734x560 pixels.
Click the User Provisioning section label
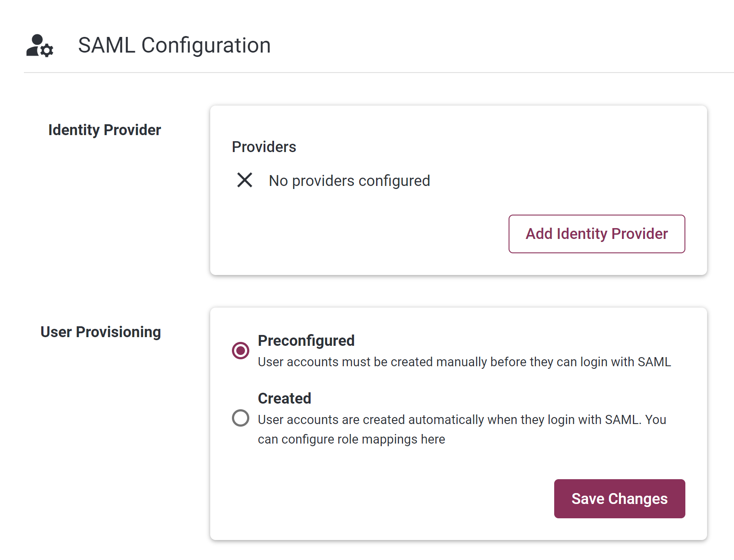click(x=101, y=332)
